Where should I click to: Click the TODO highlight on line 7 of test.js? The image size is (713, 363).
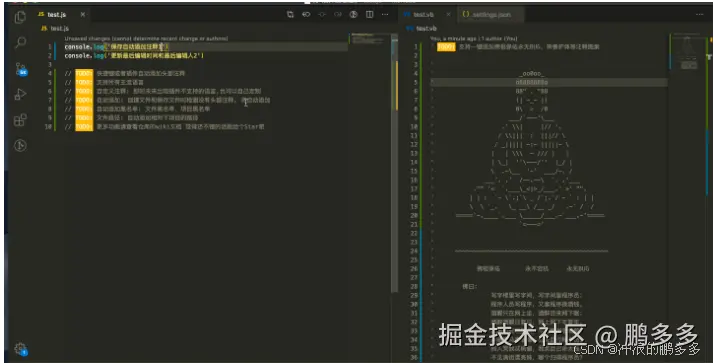(84, 100)
